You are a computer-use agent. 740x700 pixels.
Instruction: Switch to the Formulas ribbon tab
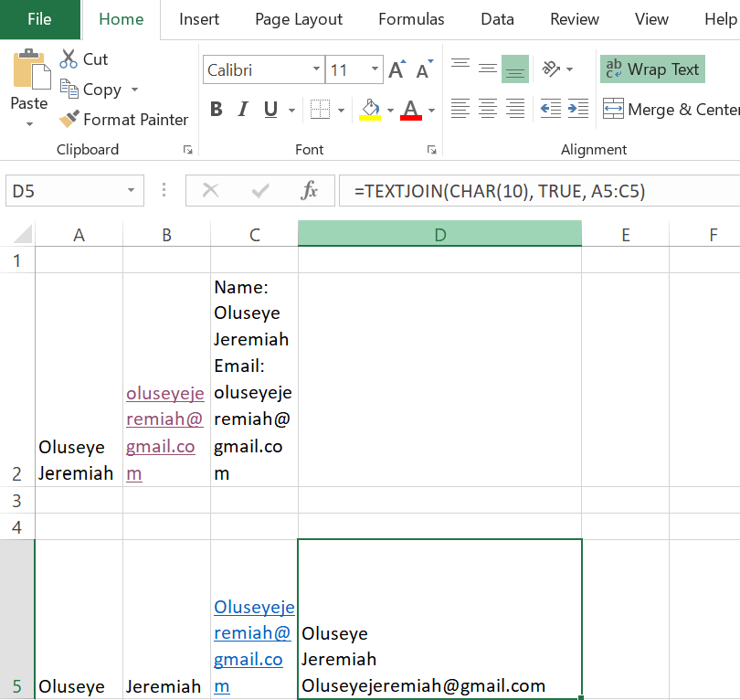411,18
